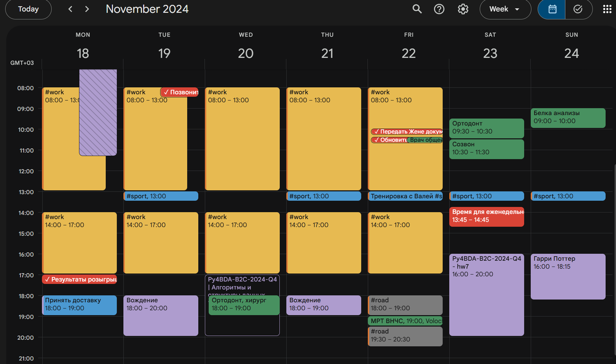Open Thursday's #work 08:00 – 13:00 event

324,139
